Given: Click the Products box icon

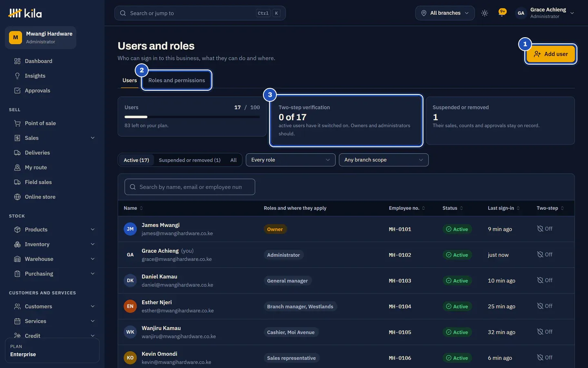Looking at the screenshot, I should 17,230.
